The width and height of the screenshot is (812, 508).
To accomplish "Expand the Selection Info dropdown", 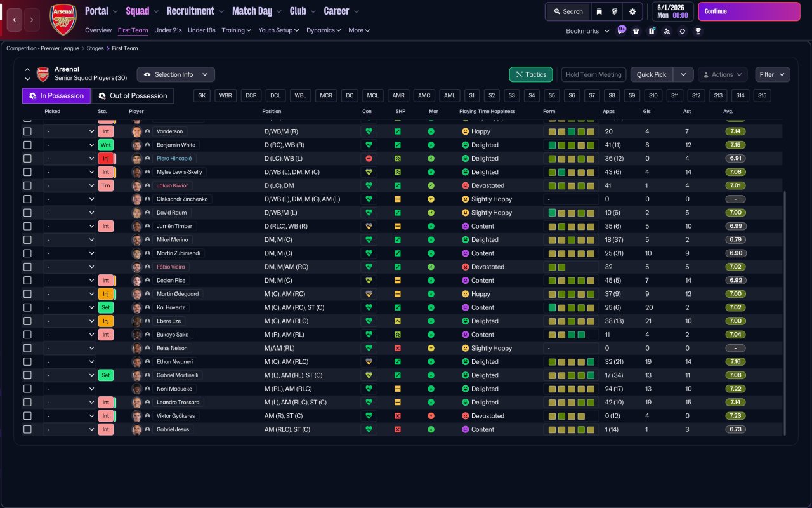I will [x=176, y=74].
